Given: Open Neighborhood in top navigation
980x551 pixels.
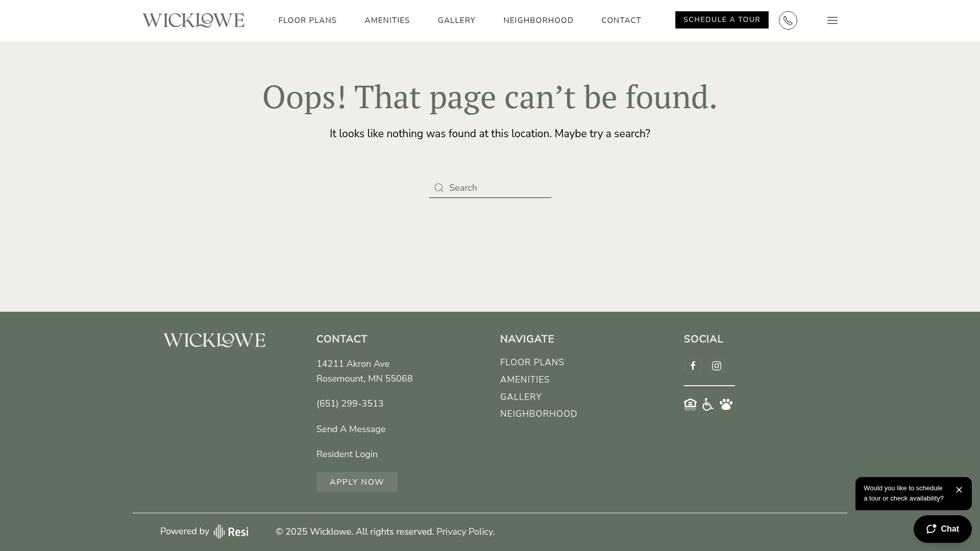Looking at the screenshot, I should click(x=538, y=20).
